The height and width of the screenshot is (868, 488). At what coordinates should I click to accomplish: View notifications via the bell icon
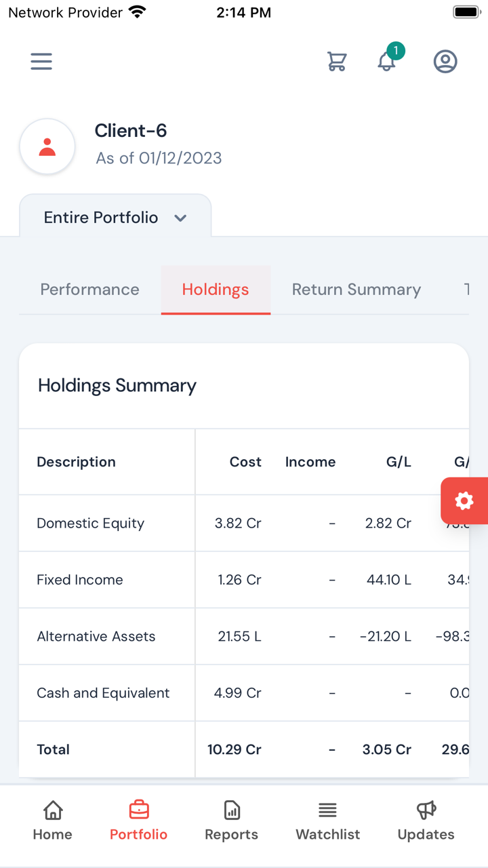387,61
